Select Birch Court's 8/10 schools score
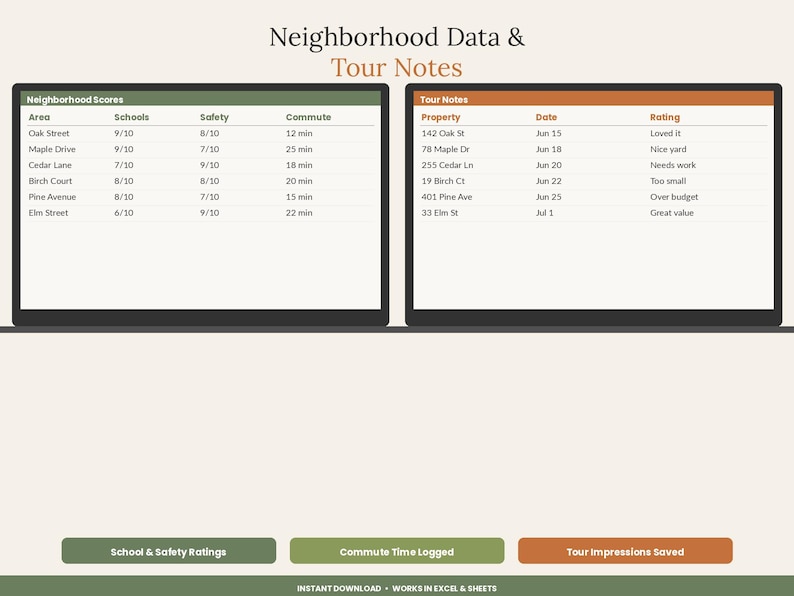 tap(124, 181)
